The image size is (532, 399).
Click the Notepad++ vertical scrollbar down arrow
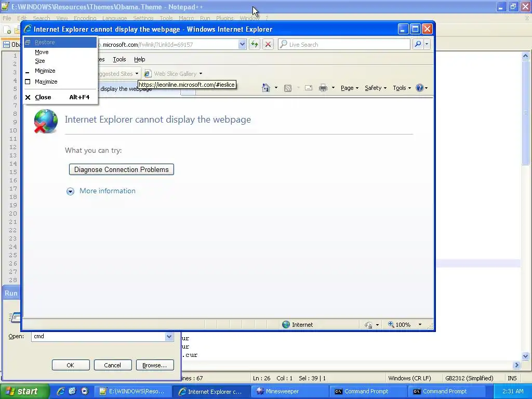525,356
